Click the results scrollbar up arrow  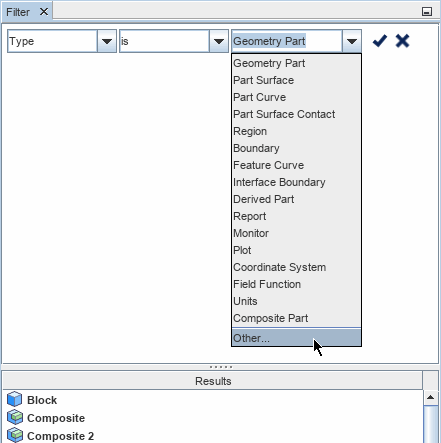[x=430, y=397]
